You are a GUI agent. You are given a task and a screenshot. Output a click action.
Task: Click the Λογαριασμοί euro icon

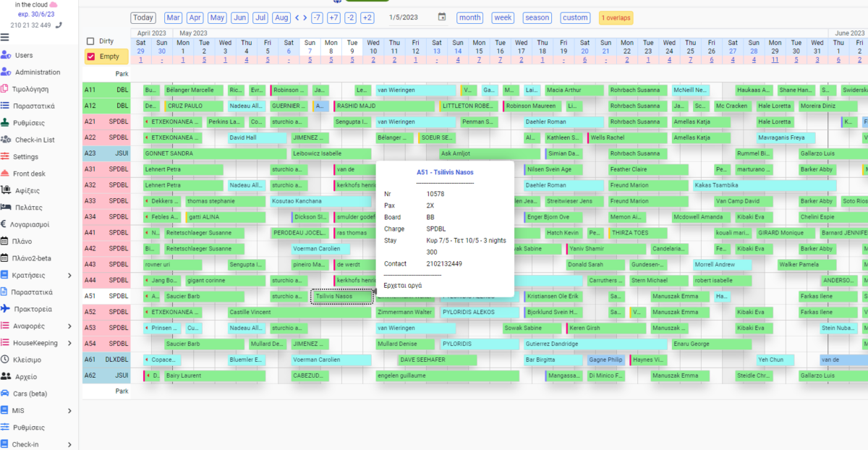[x=6, y=224]
